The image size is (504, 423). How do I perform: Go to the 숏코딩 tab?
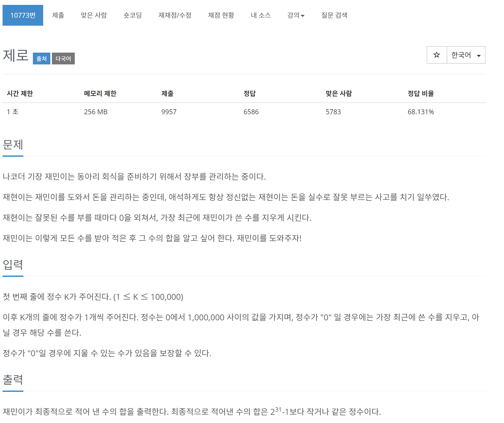133,15
